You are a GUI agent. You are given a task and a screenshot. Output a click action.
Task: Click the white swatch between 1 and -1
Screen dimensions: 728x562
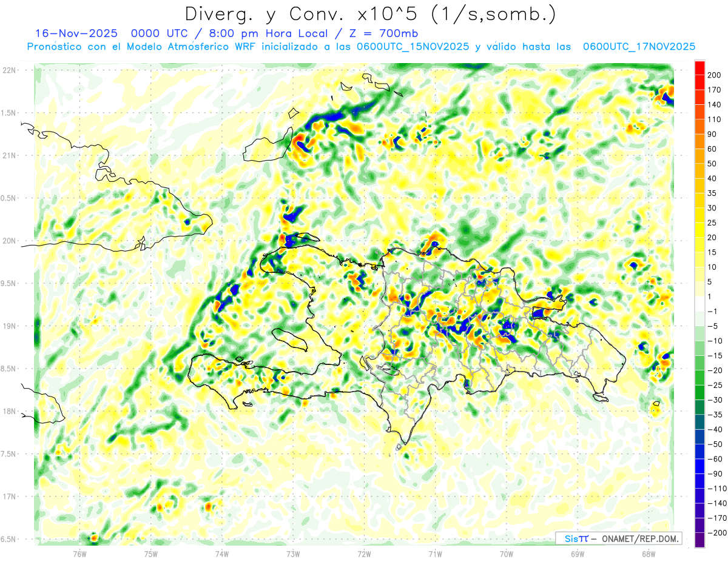pos(699,304)
